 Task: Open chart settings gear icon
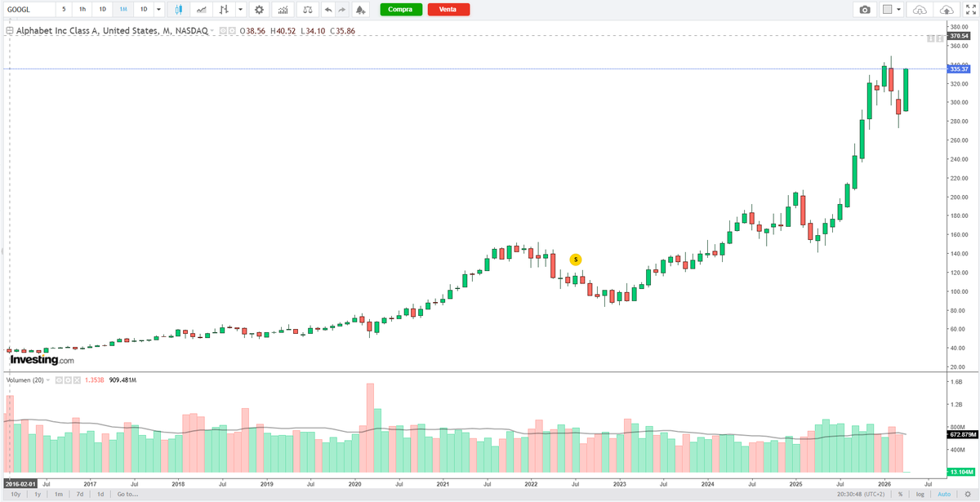pos(259,10)
